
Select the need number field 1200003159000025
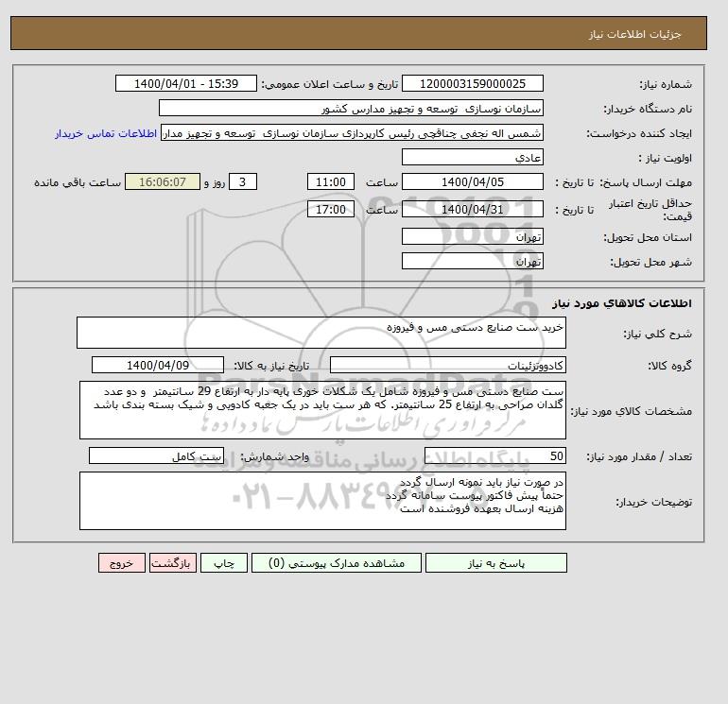click(472, 83)
